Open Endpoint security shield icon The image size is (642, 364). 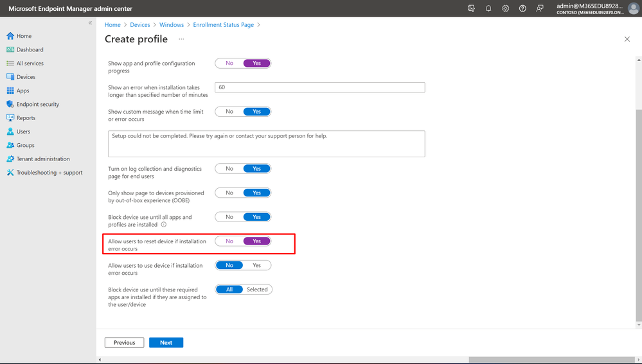click(x=10, y=104)
